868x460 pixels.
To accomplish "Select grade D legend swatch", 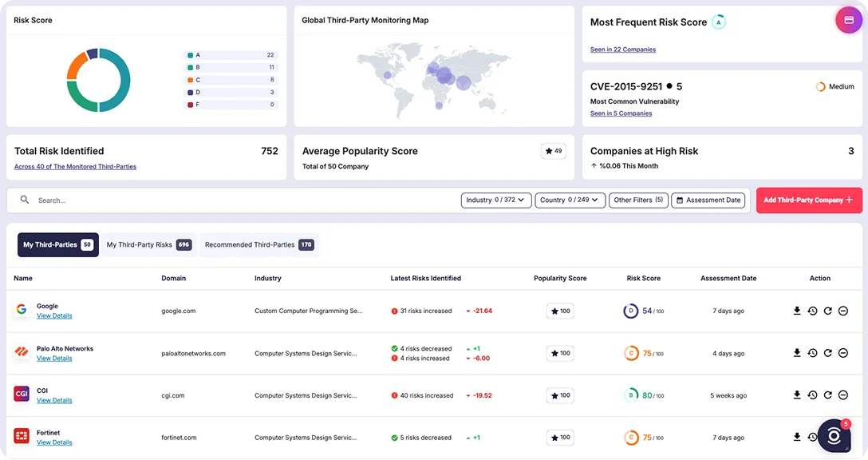I will (x=190, y=92).
